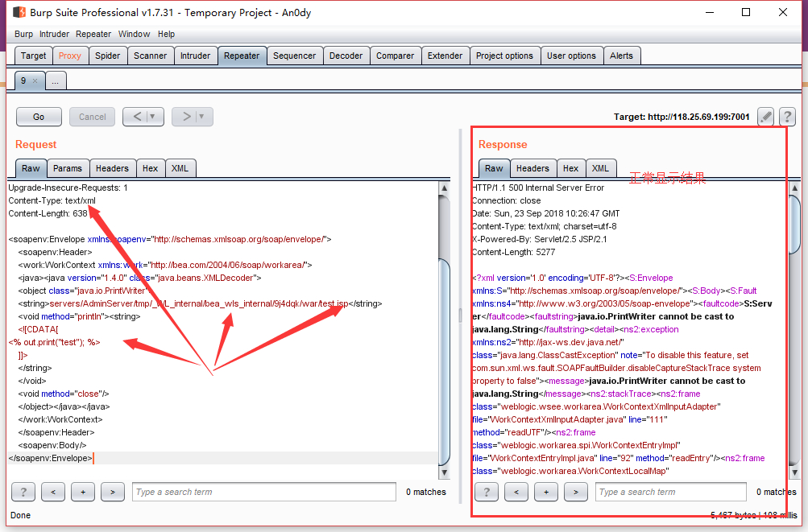808x532 pixels.
Task: Select request Params view tab
Action: 68,168
